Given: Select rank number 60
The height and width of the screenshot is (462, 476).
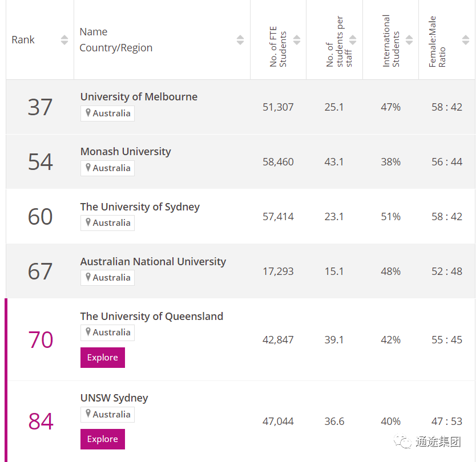Looking at the screenshot, I should pos(40,217).
